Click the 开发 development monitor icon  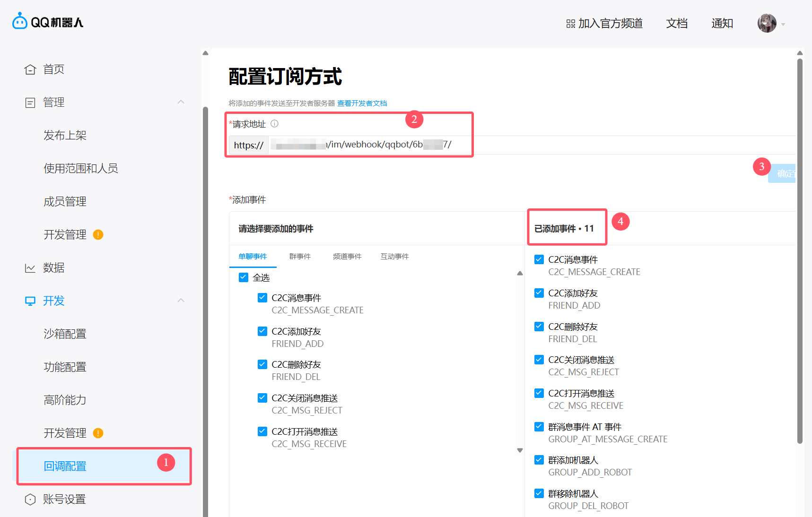point(30,301)
